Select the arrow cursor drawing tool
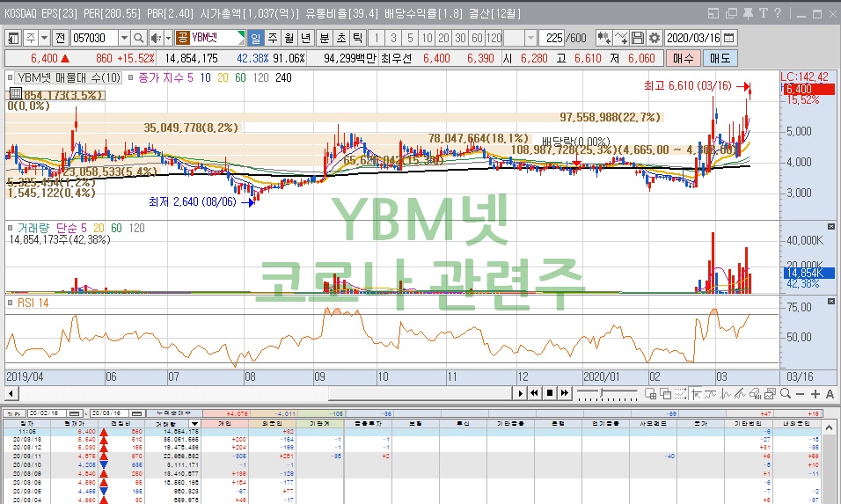The width and height of the screenshot is (841, 504). coord(696,393)
